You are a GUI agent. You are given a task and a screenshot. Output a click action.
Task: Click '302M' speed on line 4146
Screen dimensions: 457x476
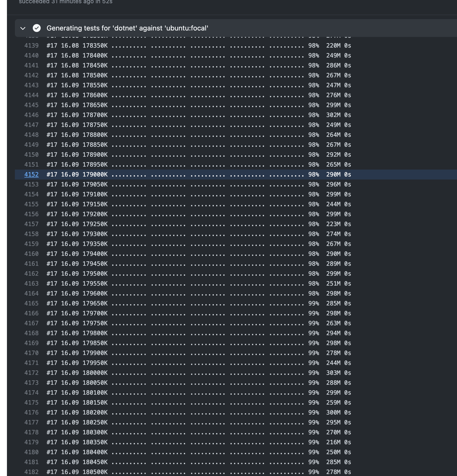point(333,115)
